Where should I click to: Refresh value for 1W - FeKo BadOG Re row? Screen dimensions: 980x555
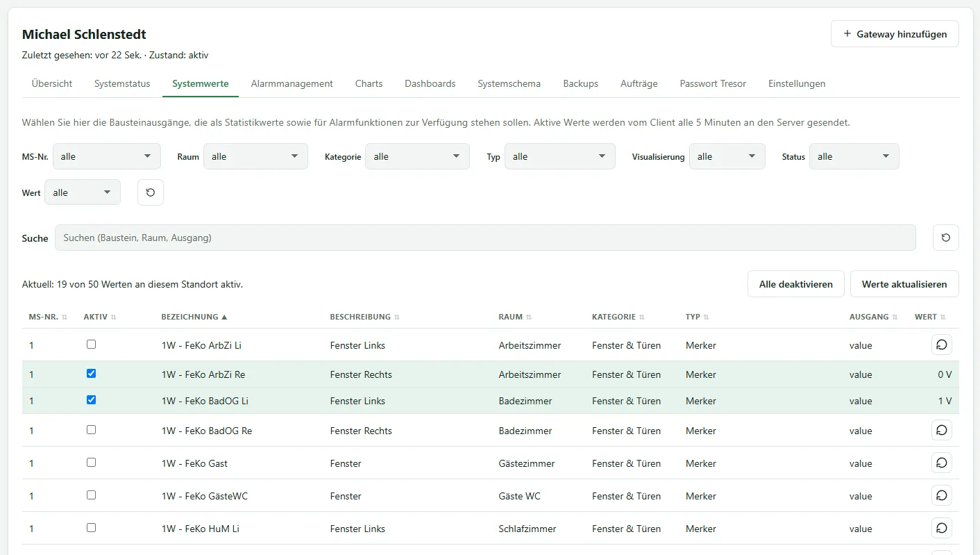[x=941, y=430]
